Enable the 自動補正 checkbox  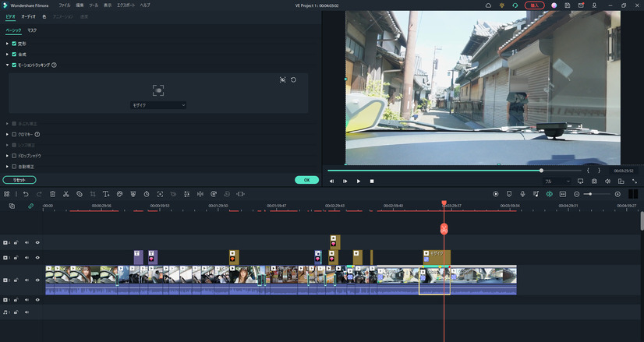pos(14,167)
